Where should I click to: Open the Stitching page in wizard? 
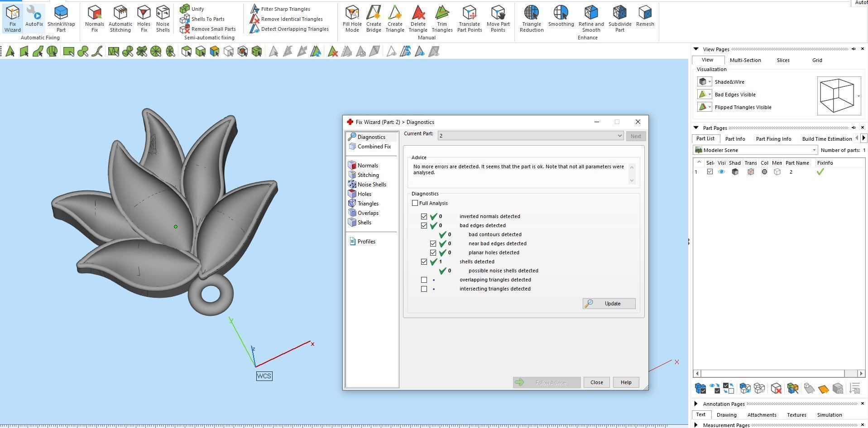pyautogui.click(x=364, y=175)
